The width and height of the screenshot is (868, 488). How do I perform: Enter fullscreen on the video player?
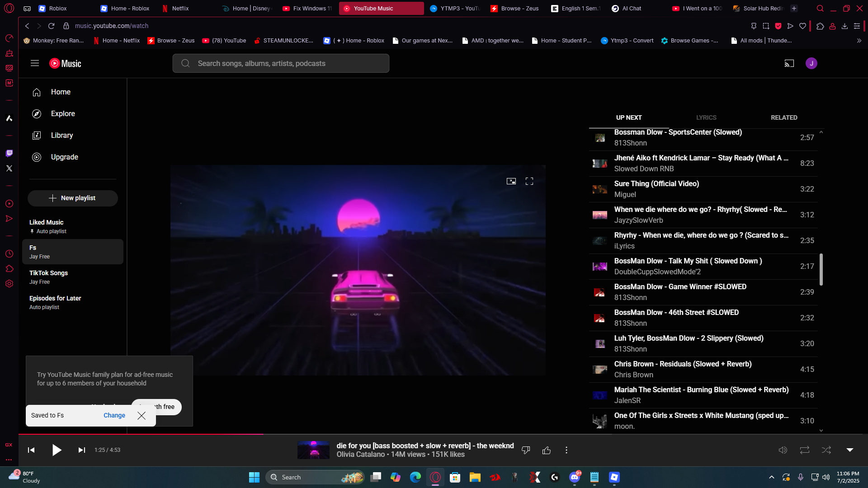[529, 181]
